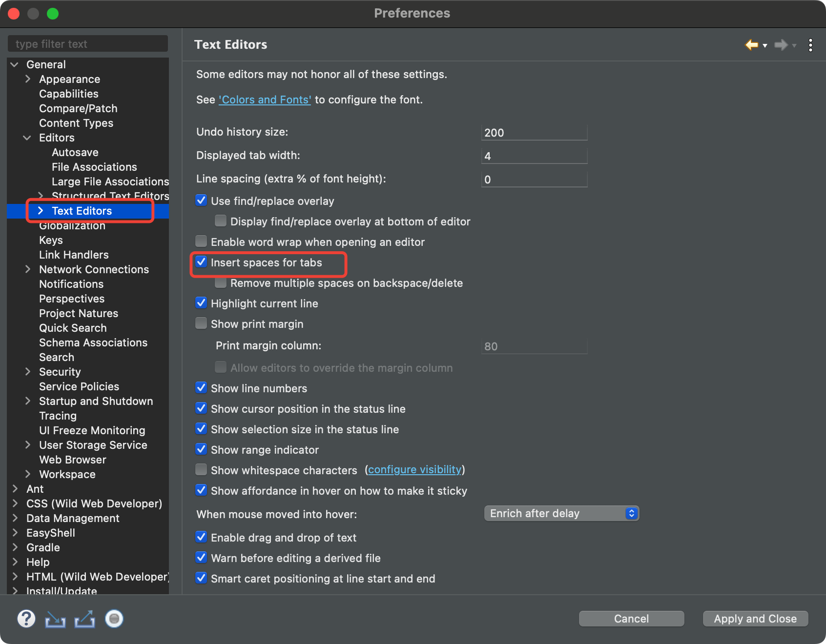Open the Enrich after delay dropdown
826x644 pixels.
click(561, 513)
